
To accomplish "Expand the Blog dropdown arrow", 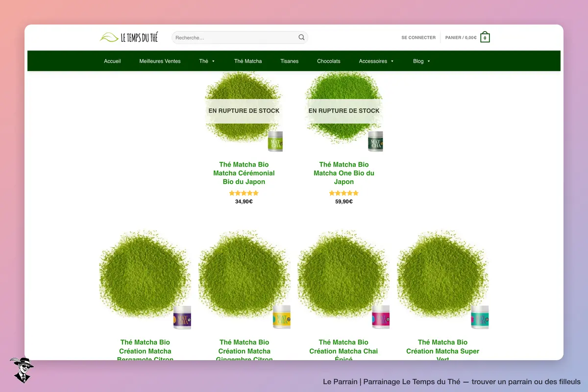I will (428, 61).
